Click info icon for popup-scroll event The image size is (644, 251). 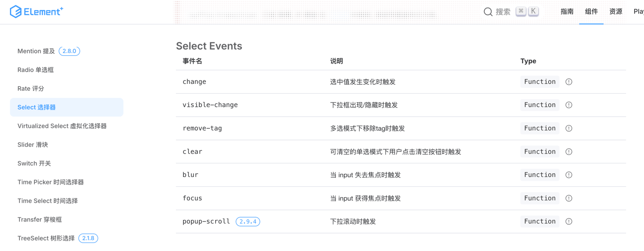point(568,221)
